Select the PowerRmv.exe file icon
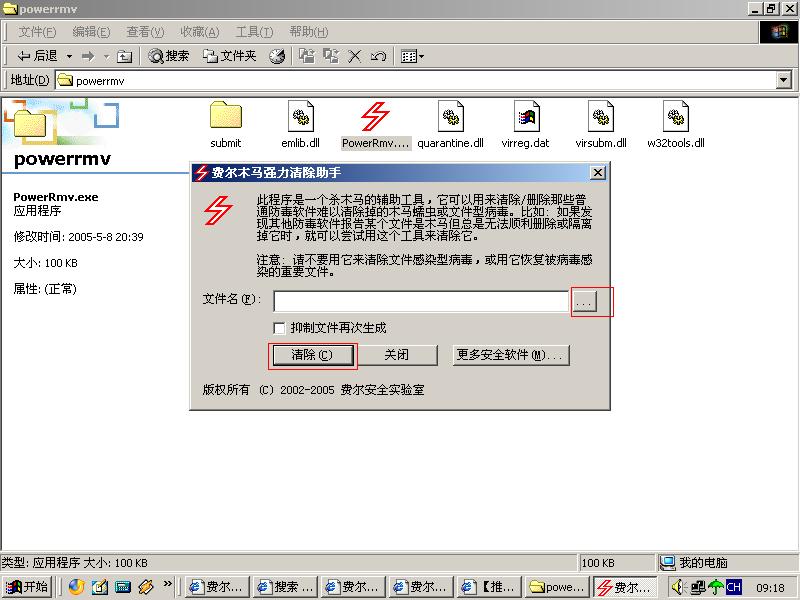The width and height of the screenshot is (800, 600). coord(376,116)
